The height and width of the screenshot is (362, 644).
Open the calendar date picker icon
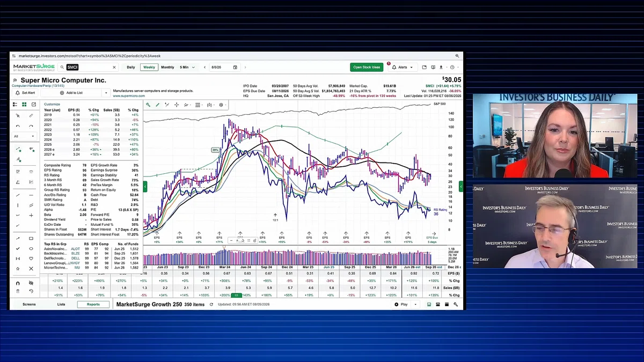(235, 68)
